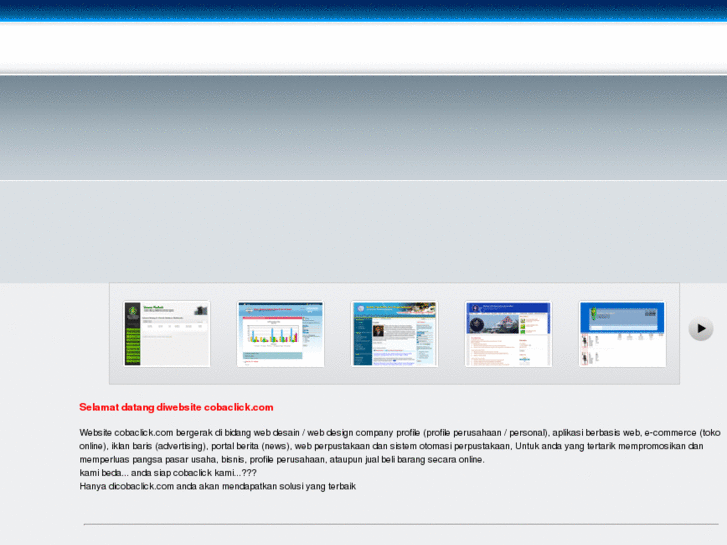Click the line 'Hanya dicobaclick.com anda akan mendapatkan solusi yang terbaik'

pyautogui.click(x=217, y=487)
